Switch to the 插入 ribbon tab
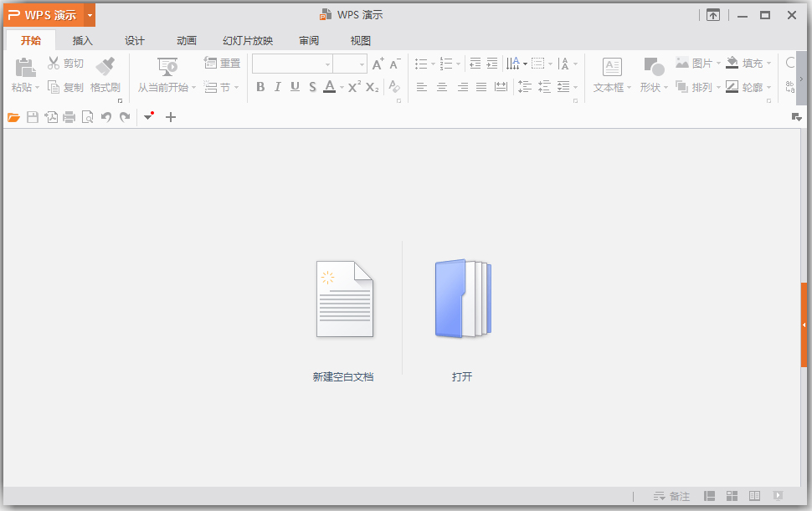 tap(82, 40)
